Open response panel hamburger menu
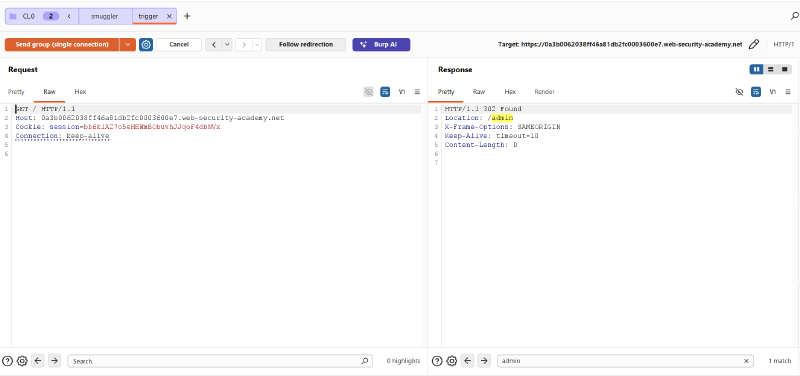Image resolution: width=800 pixels, height=376 pixels. point(788,92)
